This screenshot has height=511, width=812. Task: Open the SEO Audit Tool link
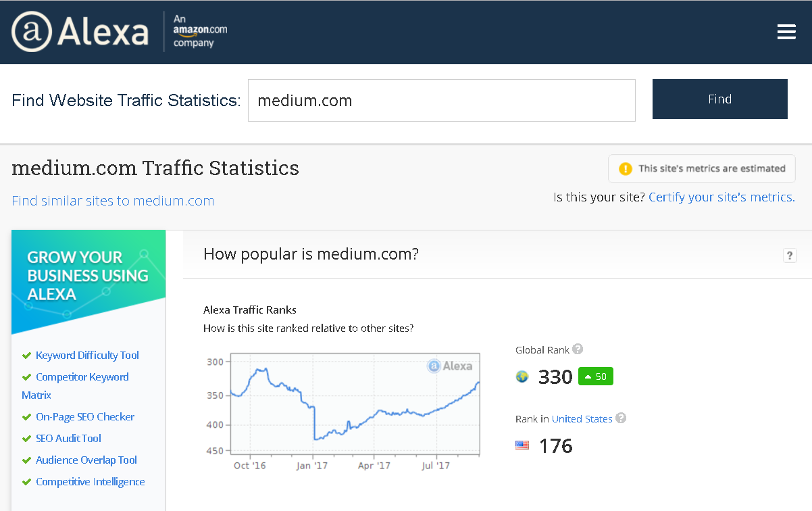68,439
